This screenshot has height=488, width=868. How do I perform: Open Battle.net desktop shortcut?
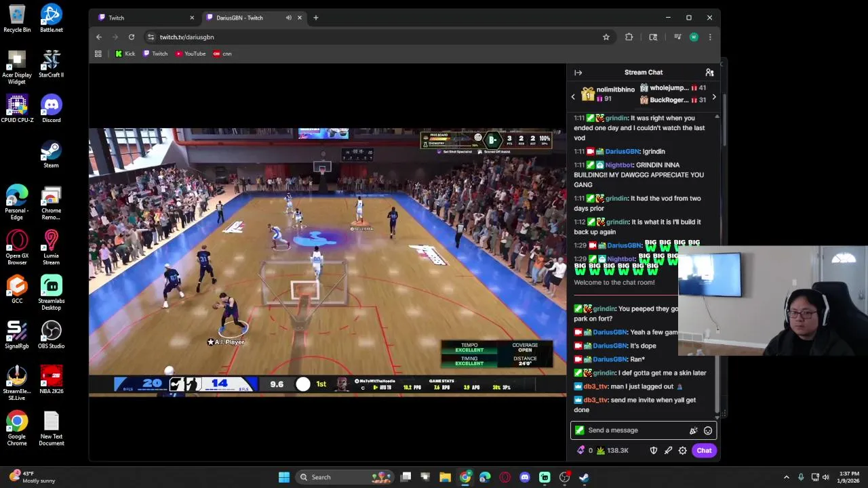(51, 18)
